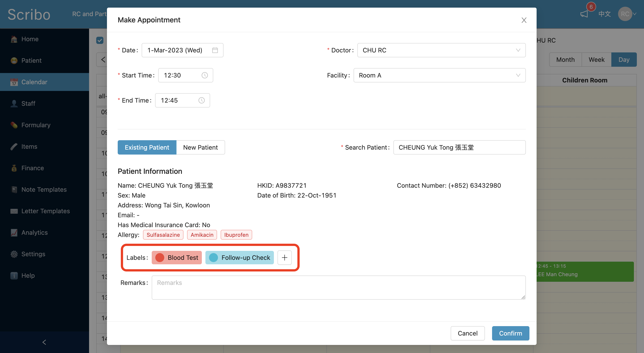Open the notifications megaphone icon
The image size is (644, 353).
584,14
